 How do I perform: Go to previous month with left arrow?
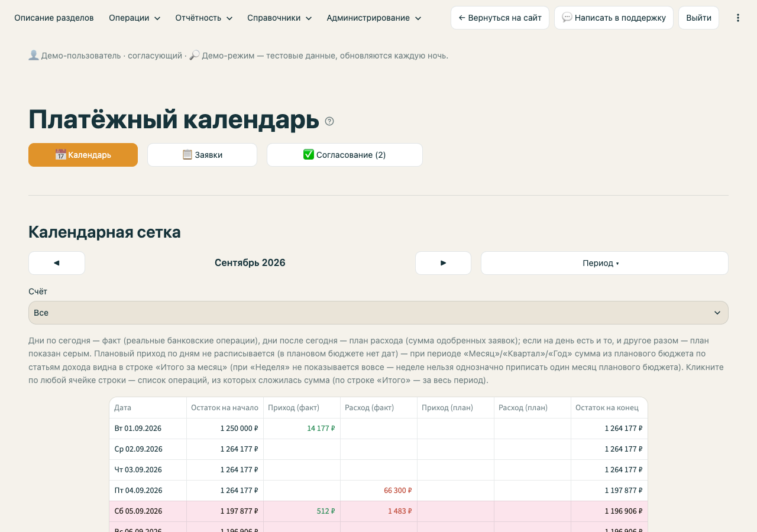[57, 263]
